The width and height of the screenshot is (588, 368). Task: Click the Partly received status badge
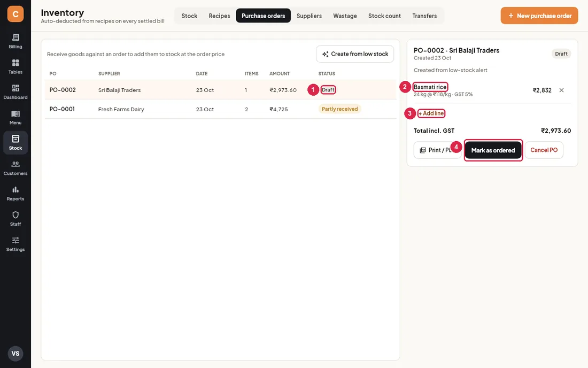coord(340,109)
